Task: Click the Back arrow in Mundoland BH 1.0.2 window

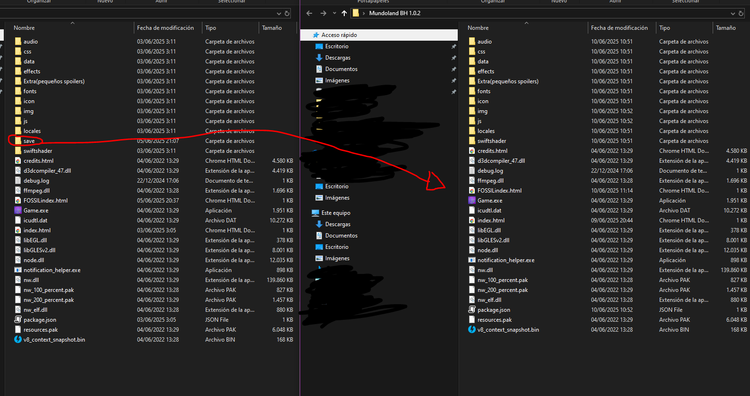Action: pyautogui.click(x=309, y=13)
